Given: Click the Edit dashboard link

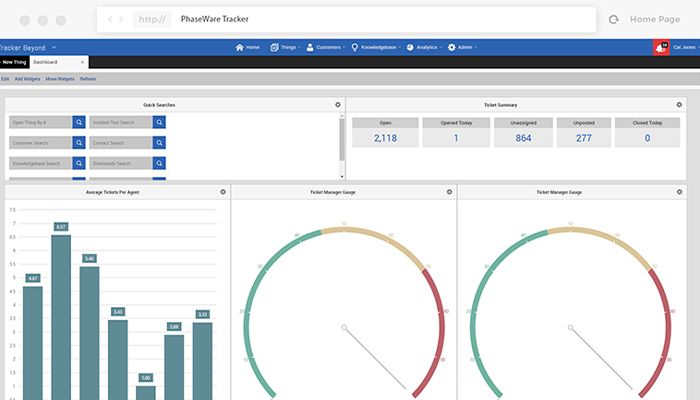Looking at the screenshot, I should pos(5,79).
